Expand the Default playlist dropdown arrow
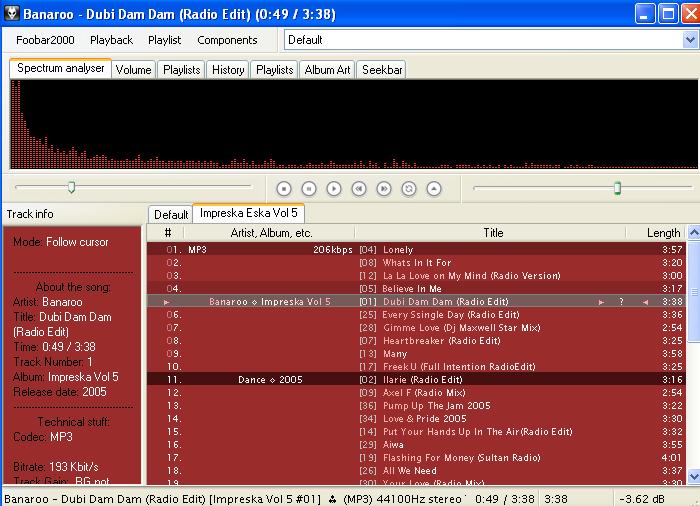 tap(690, 40)
